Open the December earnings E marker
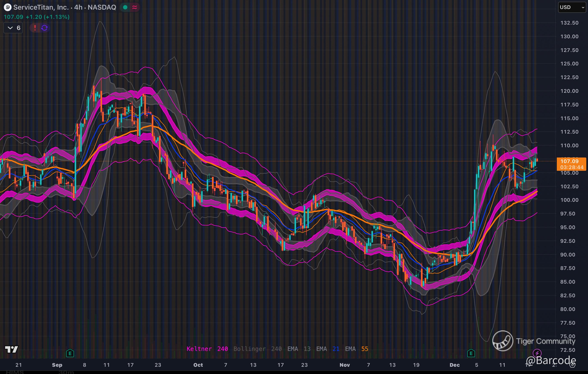 click(471, 353)
